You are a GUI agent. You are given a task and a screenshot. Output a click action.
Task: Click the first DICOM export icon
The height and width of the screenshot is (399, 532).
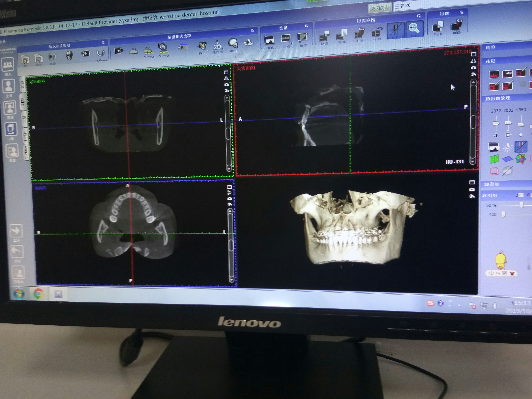point(148,51)
